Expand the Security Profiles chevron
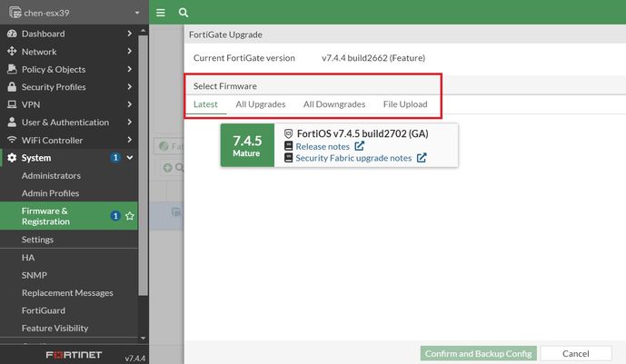 coord(129,86)
